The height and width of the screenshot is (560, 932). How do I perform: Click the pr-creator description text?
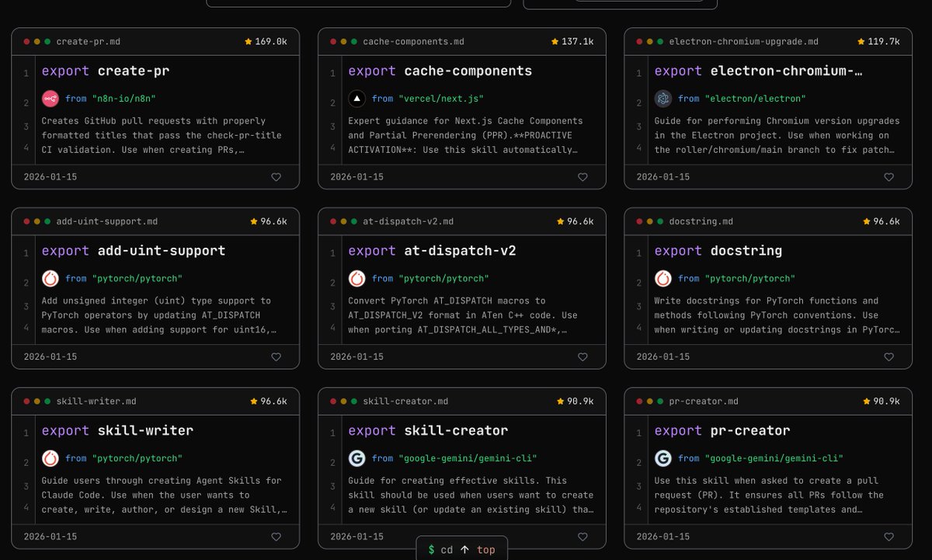point(769,495)
